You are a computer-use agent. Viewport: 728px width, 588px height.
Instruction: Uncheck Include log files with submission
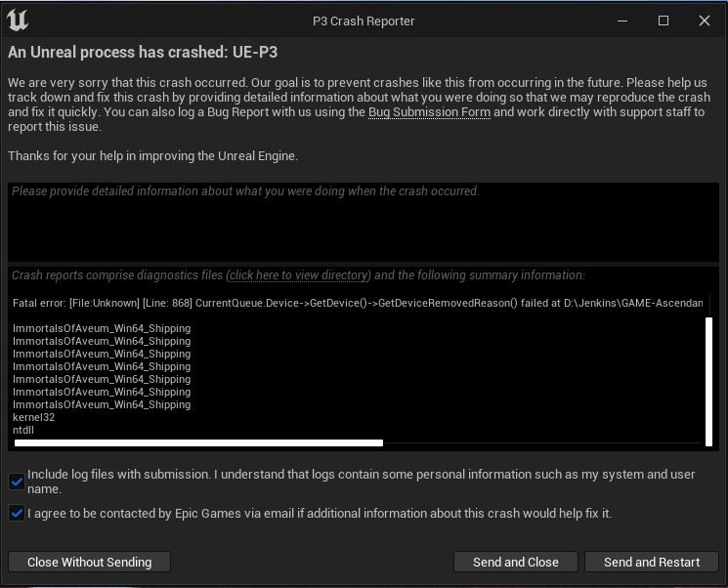click(17, 482)
